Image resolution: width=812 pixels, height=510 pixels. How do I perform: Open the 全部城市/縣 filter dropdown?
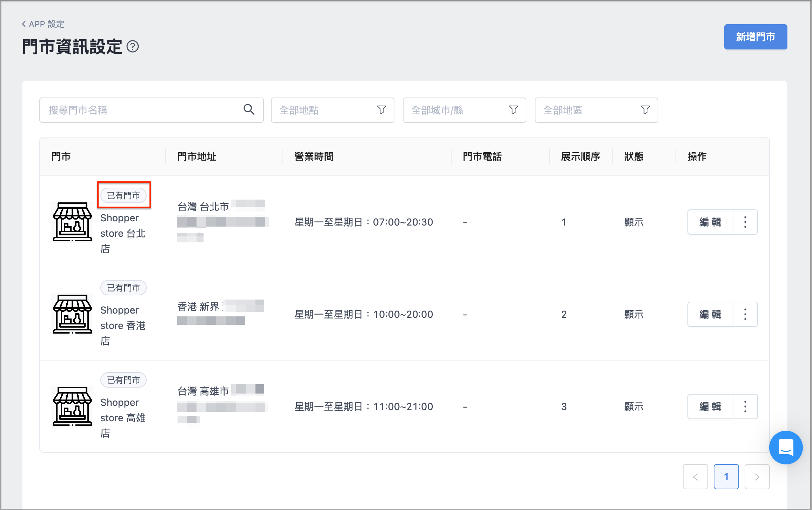464,110
